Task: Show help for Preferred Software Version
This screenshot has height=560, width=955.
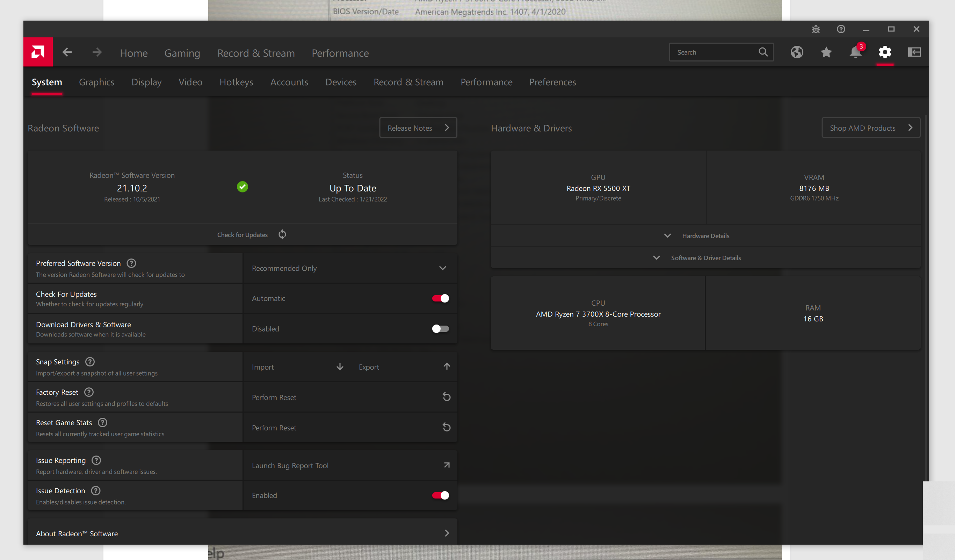Action: 131,263
